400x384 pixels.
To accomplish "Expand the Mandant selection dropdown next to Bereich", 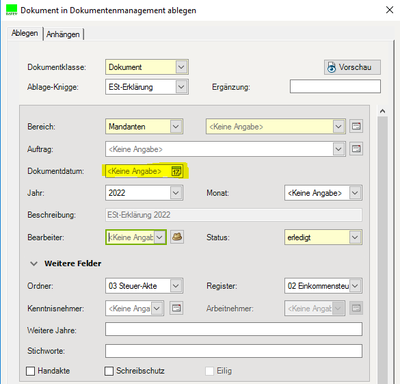I will 339,127.
